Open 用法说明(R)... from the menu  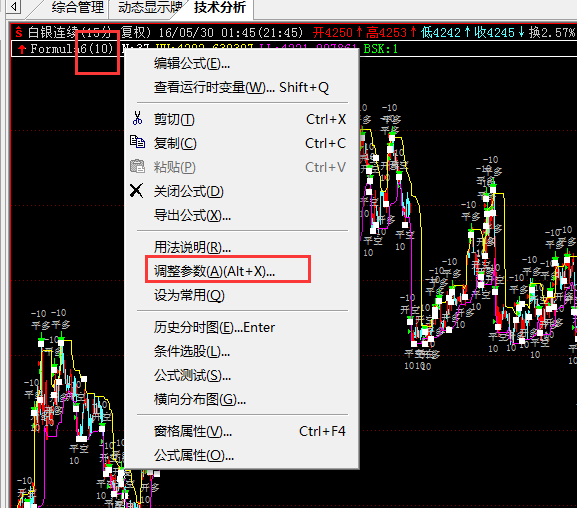click(243, 247)
